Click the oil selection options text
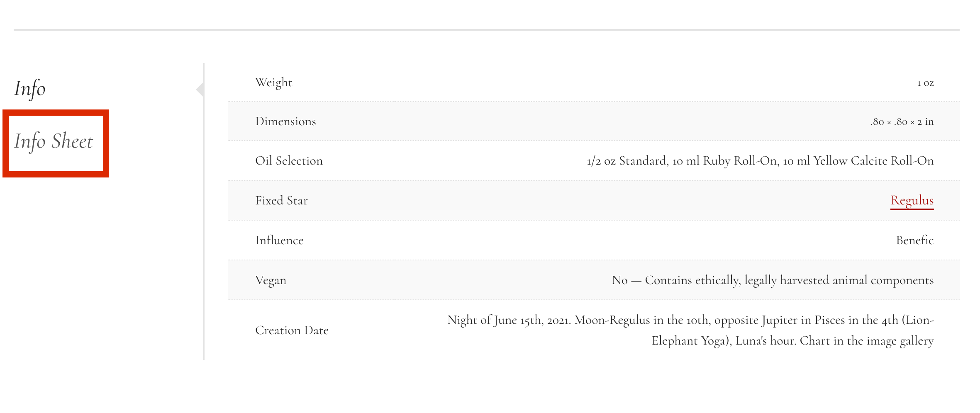980x413 pixels. [760, 161]
